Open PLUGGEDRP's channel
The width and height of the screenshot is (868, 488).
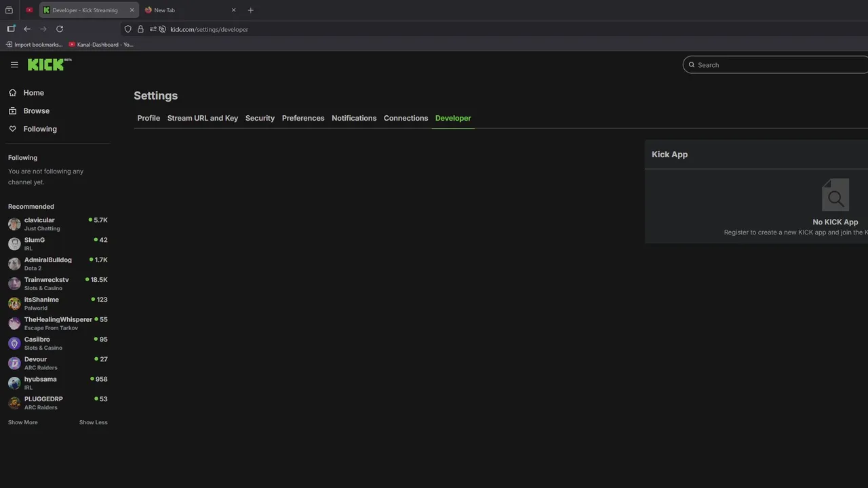(x=58, y=403)
